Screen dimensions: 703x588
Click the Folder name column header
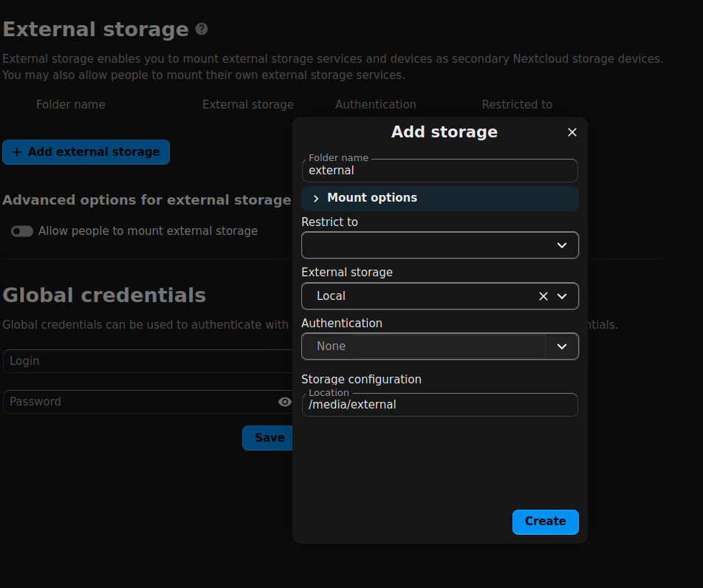pyautogui.click(x=71, y=105)
